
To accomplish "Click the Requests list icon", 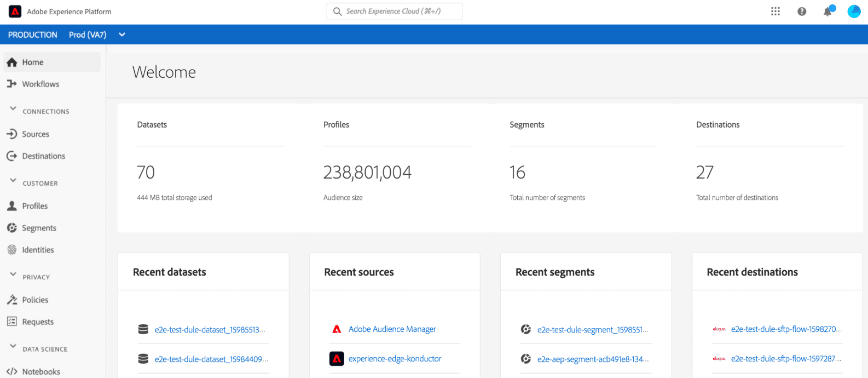I will 12,322.
